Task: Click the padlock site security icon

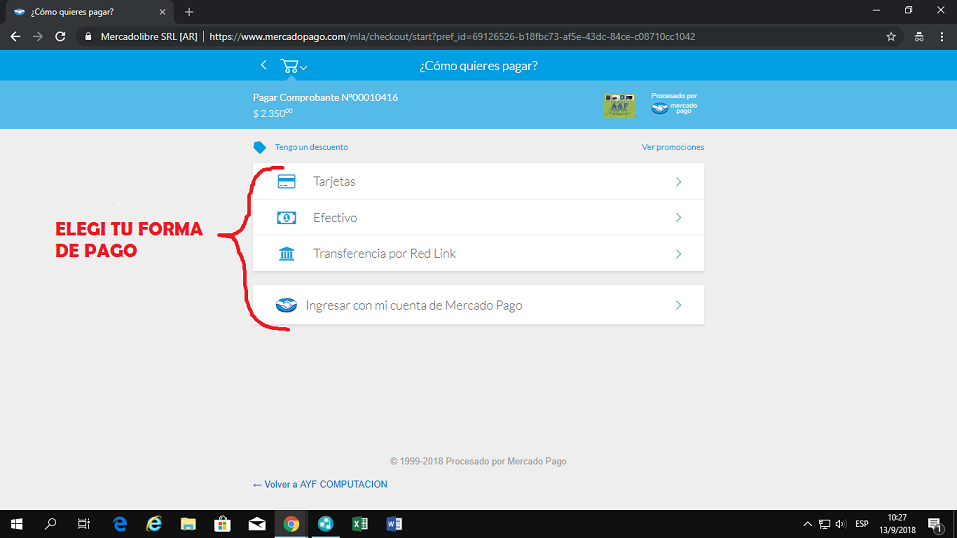Action: 88,37
